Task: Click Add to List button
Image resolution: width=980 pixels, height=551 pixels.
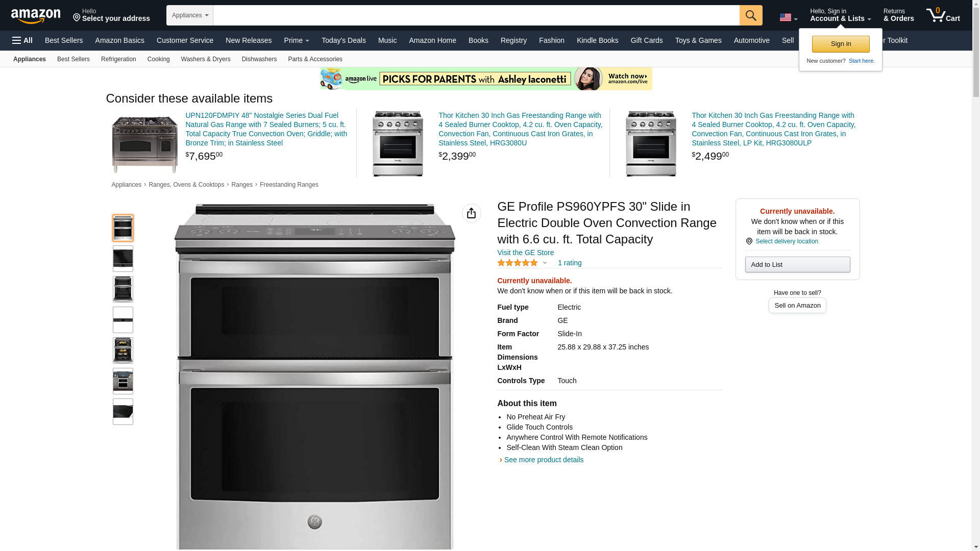Action: pos(797,264)
